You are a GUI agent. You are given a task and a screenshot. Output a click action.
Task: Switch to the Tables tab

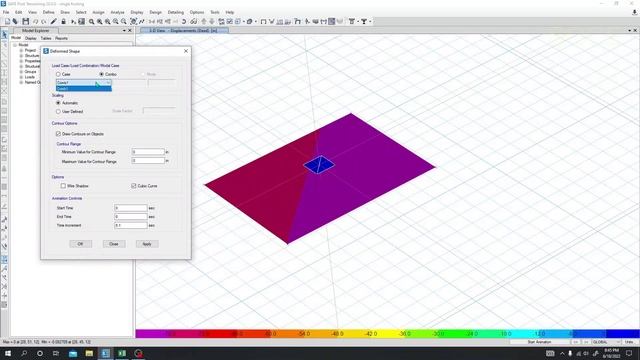46,38
